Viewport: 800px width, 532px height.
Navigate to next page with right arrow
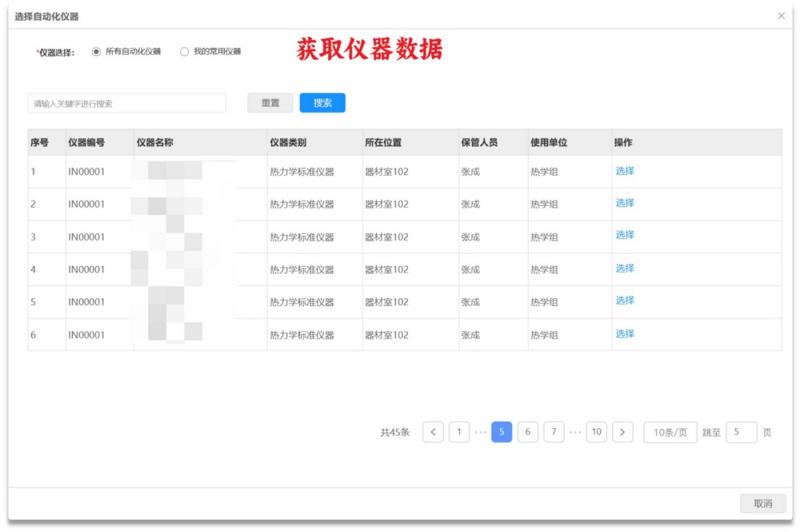pyautogui.click(x=621, y=431)
